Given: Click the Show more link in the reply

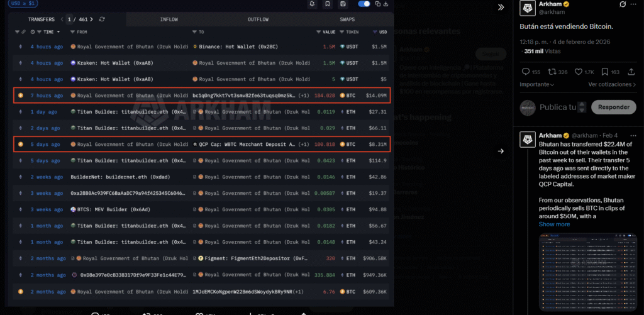Looking at the screenshot, I should [554, 224].
